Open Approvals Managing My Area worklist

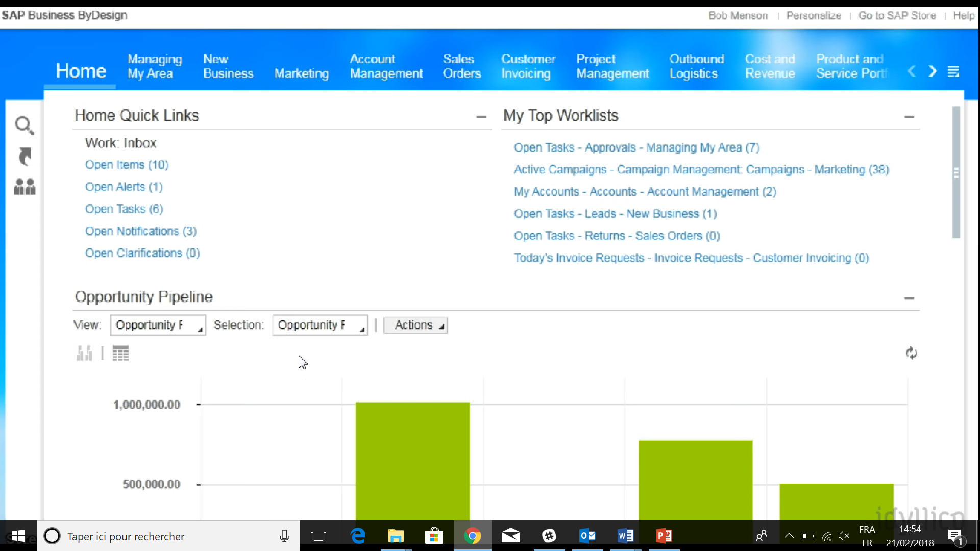click(x=636, y=147)
